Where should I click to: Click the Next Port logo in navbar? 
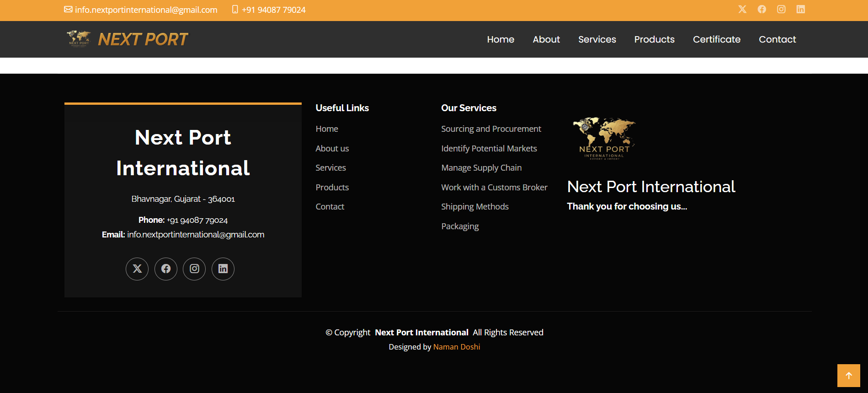point(127,39)
